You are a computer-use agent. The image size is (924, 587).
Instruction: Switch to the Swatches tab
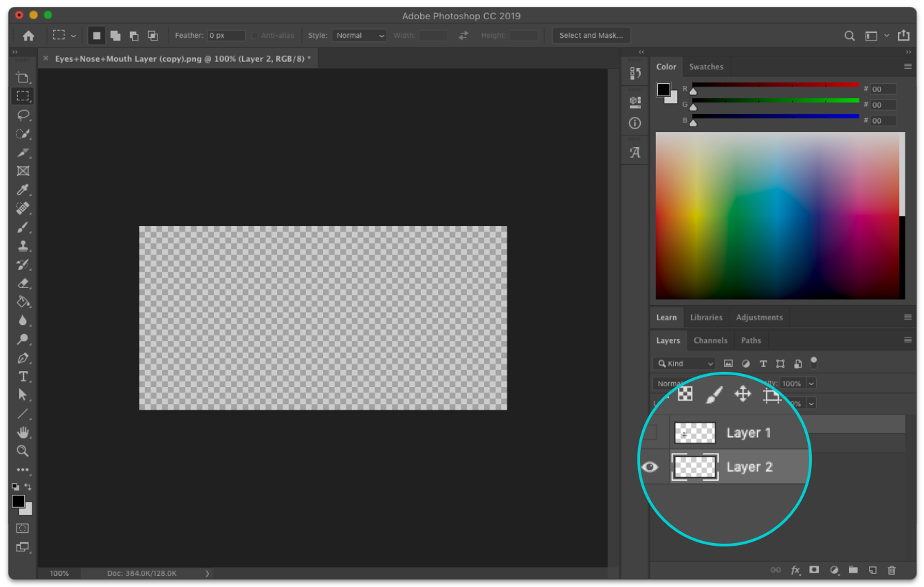pos(706,67)
